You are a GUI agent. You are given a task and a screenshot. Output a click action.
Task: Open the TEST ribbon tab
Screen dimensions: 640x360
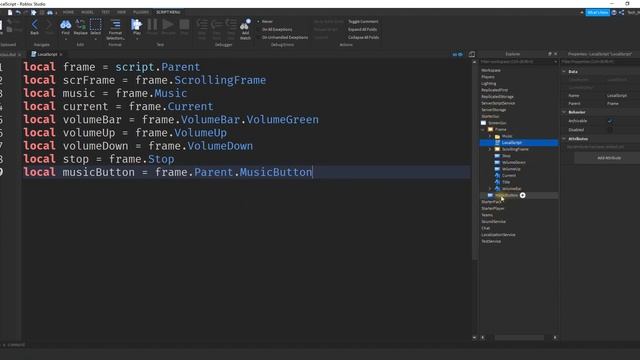coord(106,12)
